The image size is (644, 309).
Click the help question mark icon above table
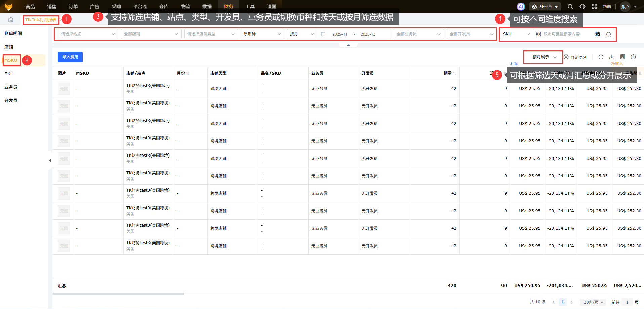[x=633, y=57]
